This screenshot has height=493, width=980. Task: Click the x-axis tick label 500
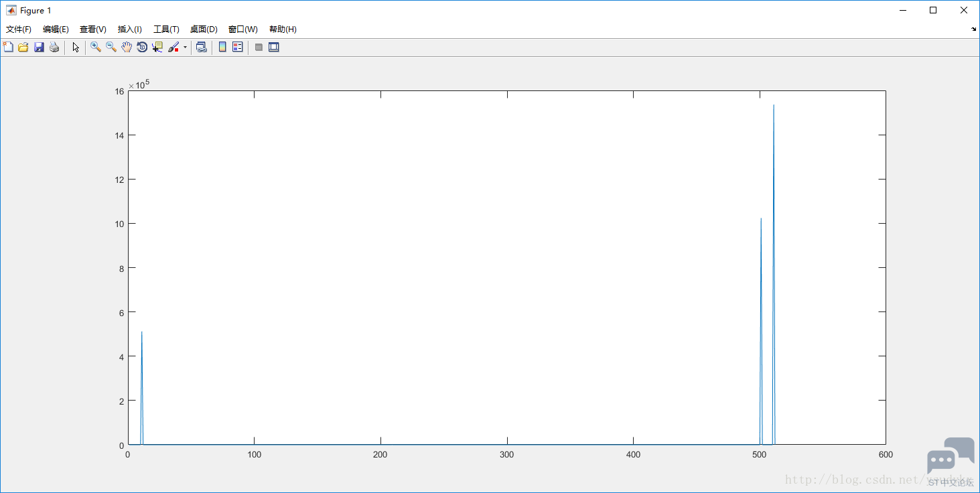[x=760, y=455]
